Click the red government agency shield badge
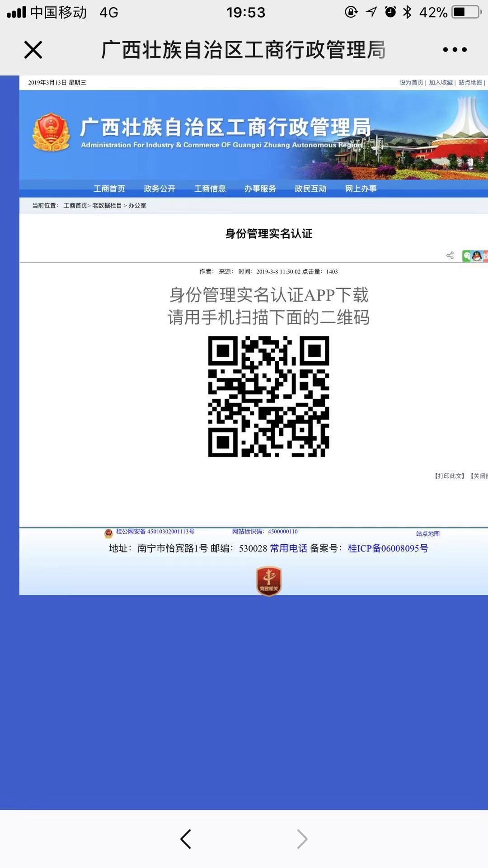 point(269,581)
